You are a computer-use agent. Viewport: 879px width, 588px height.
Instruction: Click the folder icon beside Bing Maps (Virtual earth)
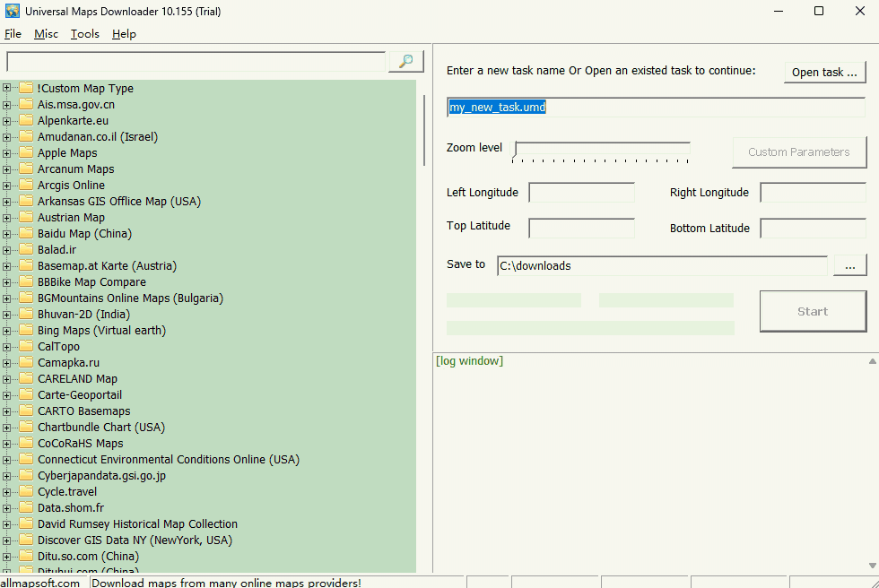(25, 330)
